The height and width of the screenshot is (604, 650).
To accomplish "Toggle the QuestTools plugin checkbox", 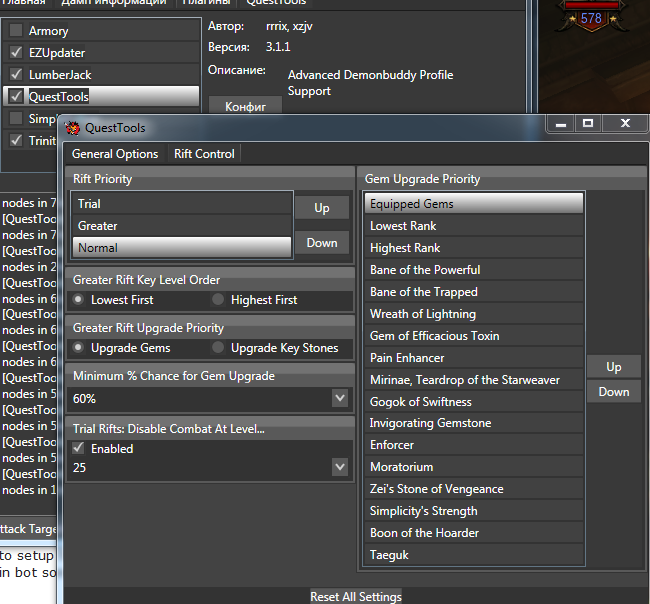I will coord(16,96).
